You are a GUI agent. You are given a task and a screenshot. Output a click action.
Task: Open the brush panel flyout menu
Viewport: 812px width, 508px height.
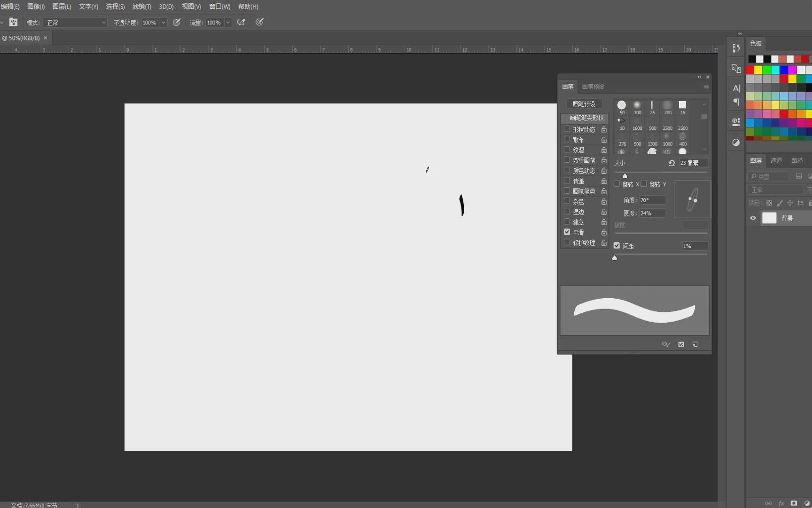tap(706, 87)
